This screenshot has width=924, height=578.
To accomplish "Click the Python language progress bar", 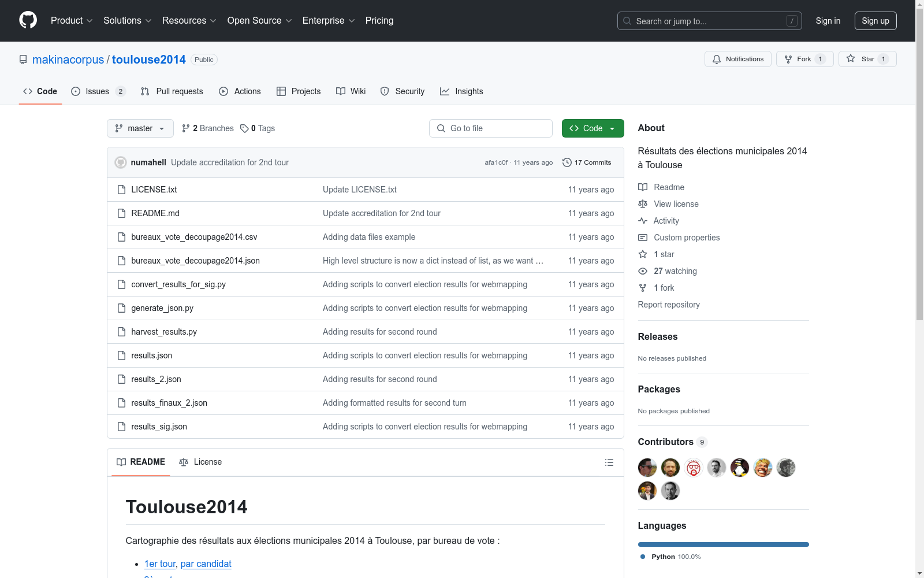I will click(724, 544).
